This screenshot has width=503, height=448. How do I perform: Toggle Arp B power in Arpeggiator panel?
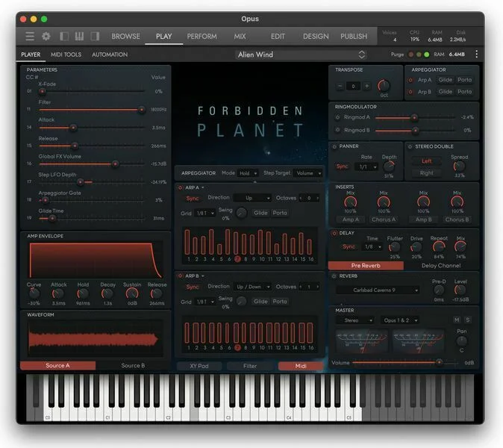410,92
